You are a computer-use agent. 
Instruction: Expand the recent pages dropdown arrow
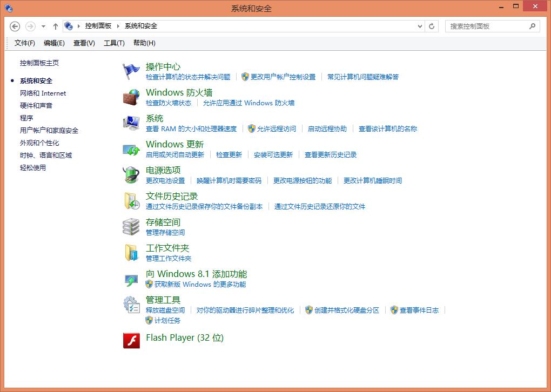coord(42,26)
